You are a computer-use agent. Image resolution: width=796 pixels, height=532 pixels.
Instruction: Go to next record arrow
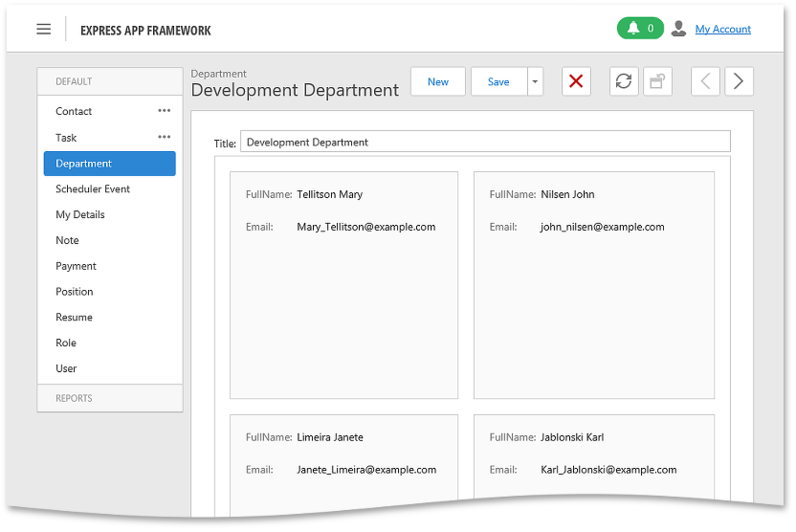click(x=738, y=81)
